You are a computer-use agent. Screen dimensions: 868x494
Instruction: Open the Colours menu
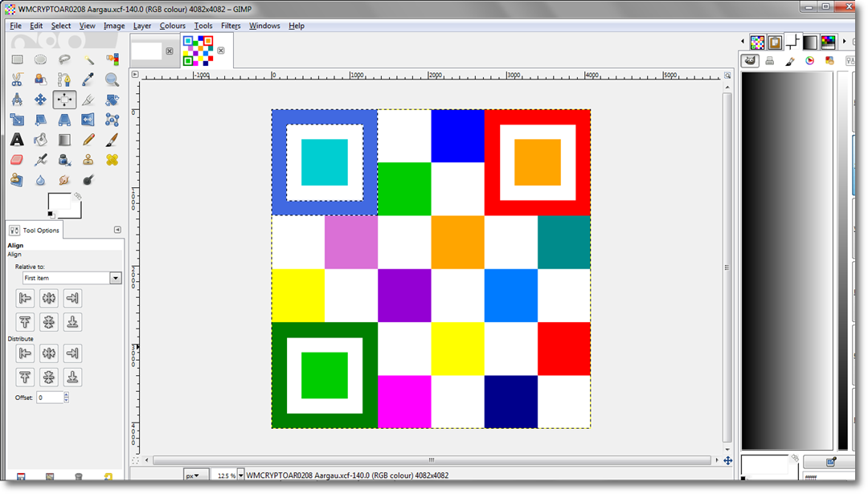point(172,26)
